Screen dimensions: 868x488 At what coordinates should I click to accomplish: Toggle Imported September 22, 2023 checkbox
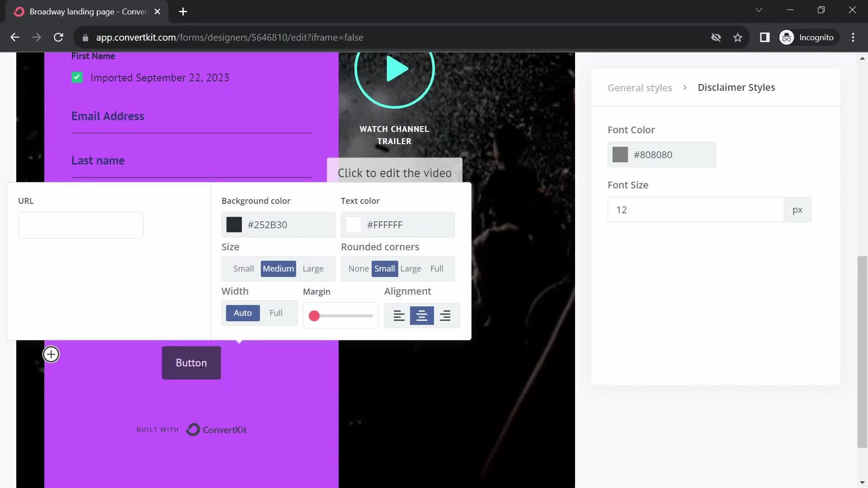click(77, 78)
